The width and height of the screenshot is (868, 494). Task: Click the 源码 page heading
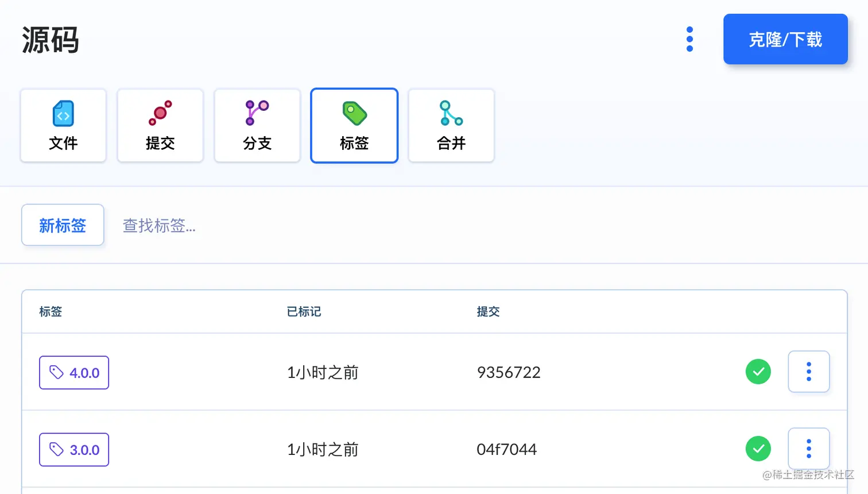click(51, 40)
